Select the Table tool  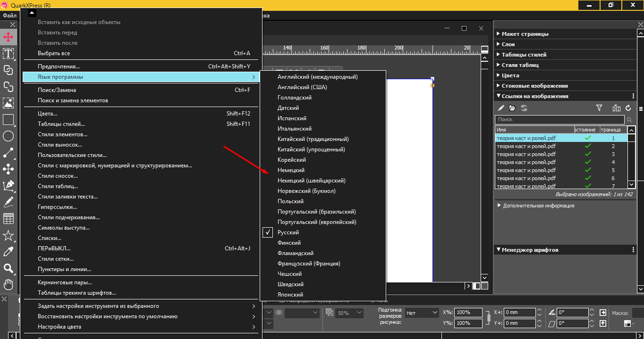tap(8, 219)
